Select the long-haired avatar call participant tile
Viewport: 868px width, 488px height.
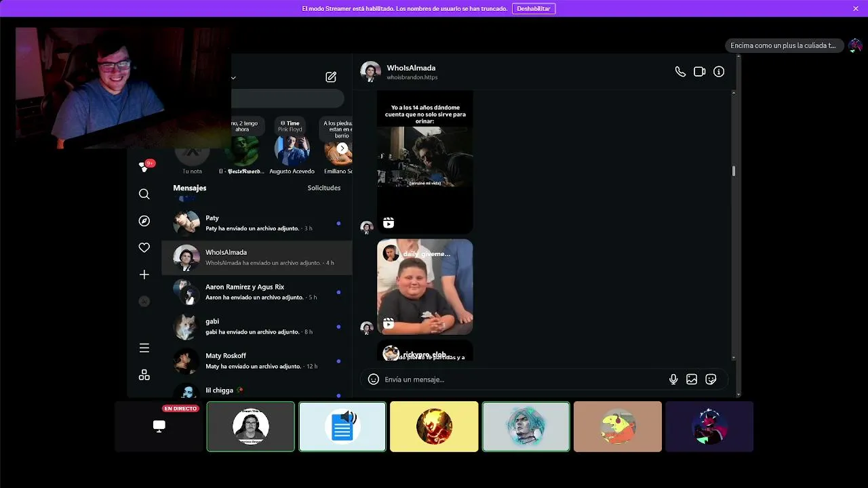251,426
